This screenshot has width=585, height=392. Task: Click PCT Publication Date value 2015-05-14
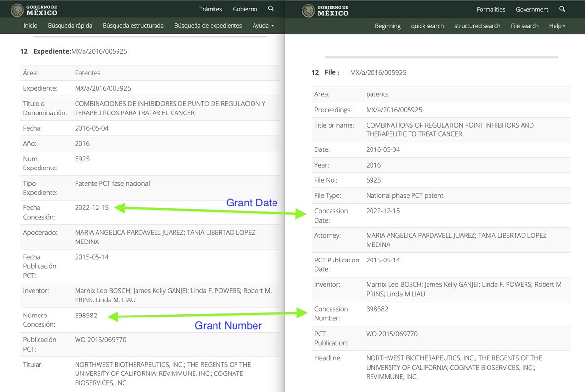pyautogui.click(x=383, y=260)
